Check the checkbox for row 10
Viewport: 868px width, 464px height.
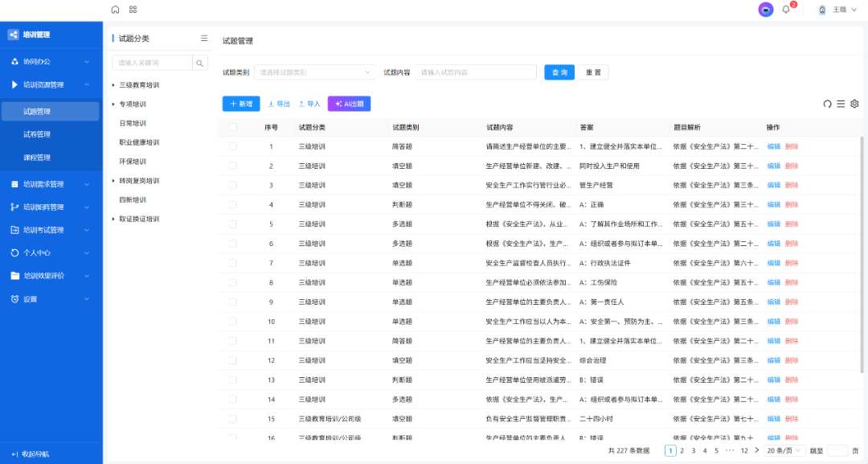click(232, 322)
